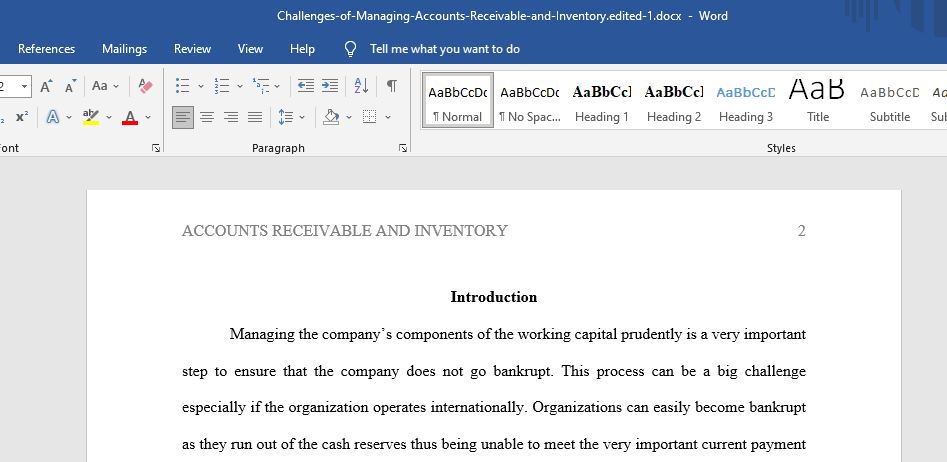Open the Paragraph settings dialog launcher
Screen dimensions: 947x462
pos(403,148)
